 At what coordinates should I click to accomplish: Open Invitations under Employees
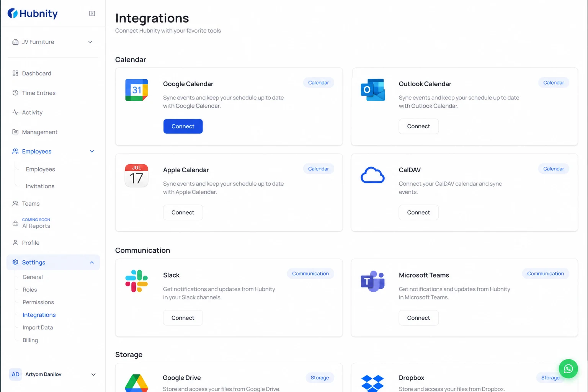(x=40, y=186)
